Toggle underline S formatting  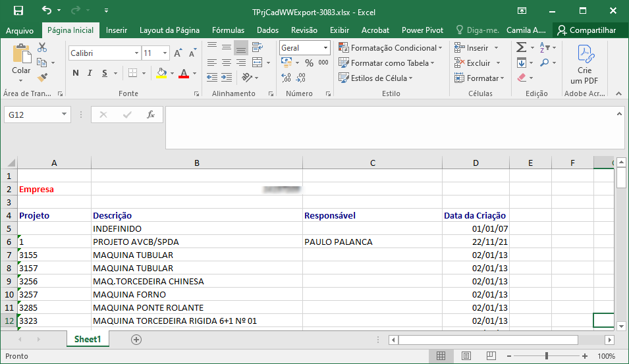[x=104, y=73]
